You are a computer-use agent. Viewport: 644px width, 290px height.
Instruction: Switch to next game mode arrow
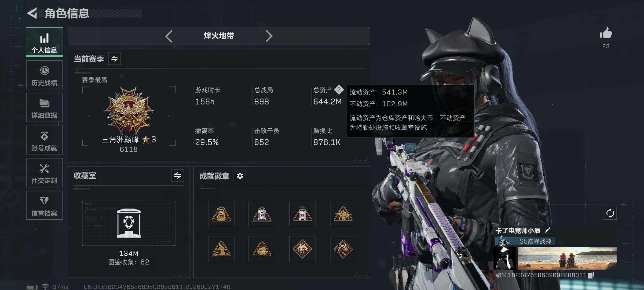tap(269, 36)
